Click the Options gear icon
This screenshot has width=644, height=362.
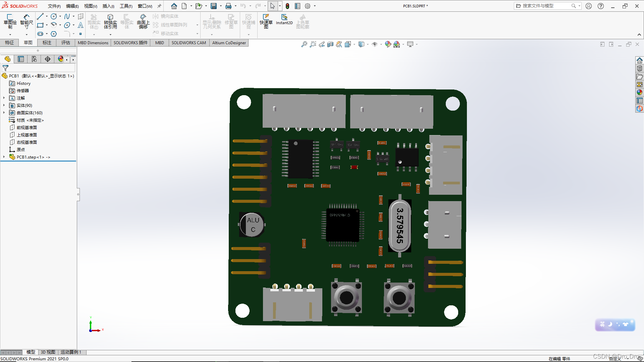[308, 6]
